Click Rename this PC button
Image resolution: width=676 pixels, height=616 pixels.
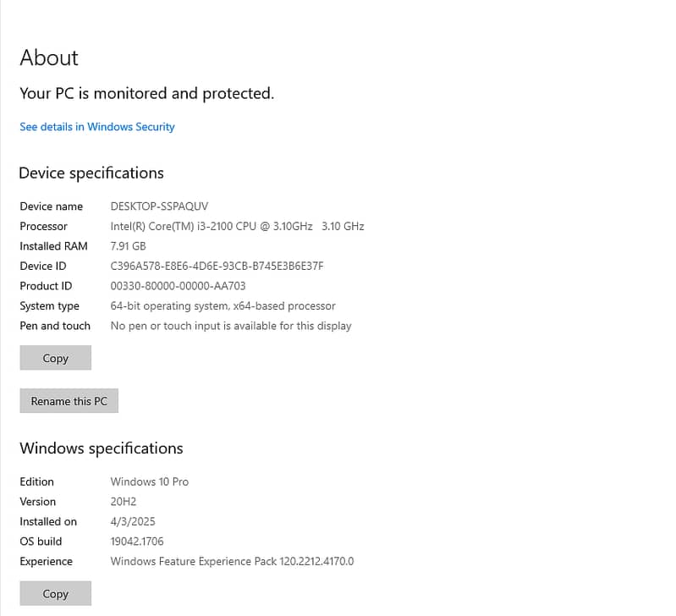point(69,401)
